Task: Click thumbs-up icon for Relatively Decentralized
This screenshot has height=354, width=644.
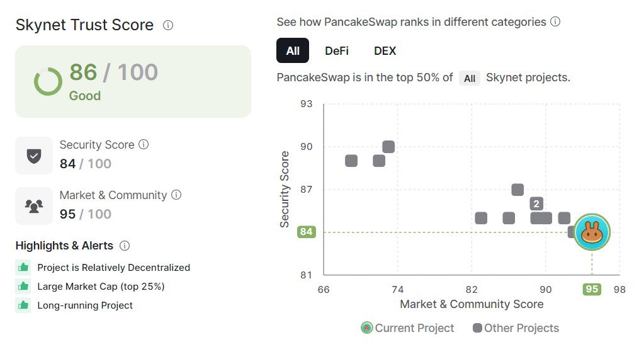Action: point(23,267)
